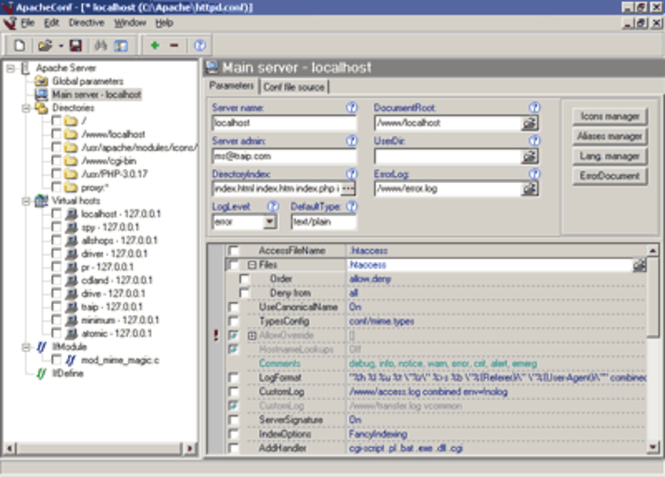Screen dimensions: 665x478
Task: Click the CustomLog /www/access.log value
Action: click(x=428, y=392)
